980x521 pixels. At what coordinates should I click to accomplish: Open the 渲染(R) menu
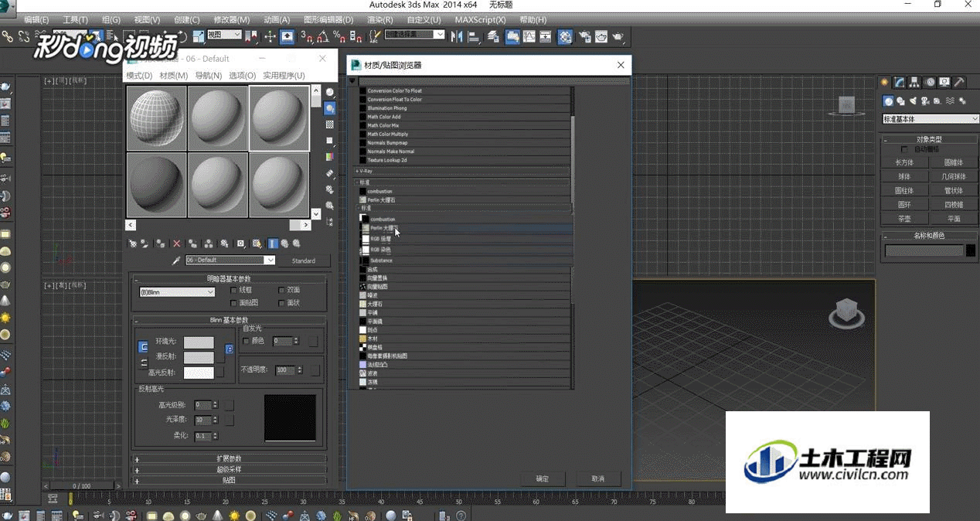tap(380, 19)
